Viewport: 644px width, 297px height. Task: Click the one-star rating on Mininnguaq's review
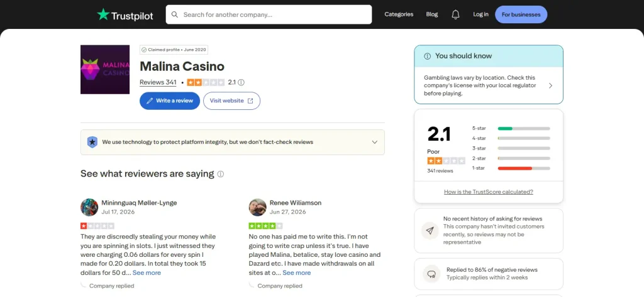(x=97, y=226)
